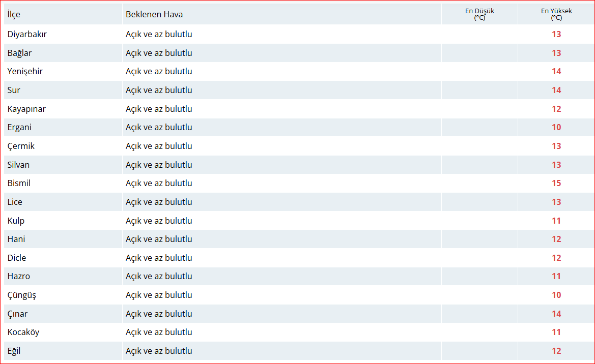Click the empty lowest temperature cell for Dicle

click(479, 258)
